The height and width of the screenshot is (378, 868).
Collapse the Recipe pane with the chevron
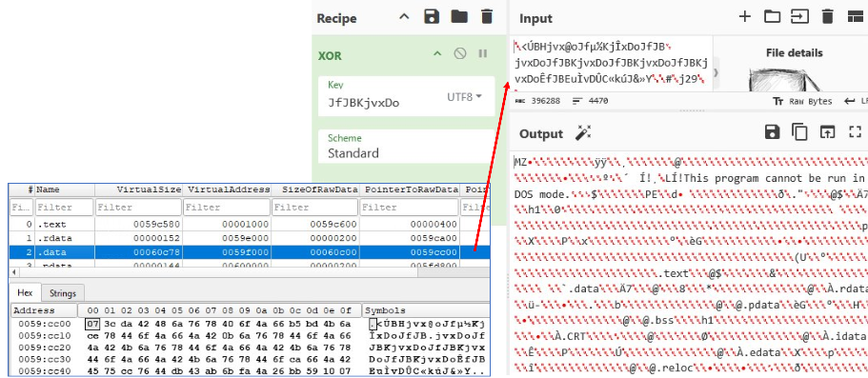404,17
